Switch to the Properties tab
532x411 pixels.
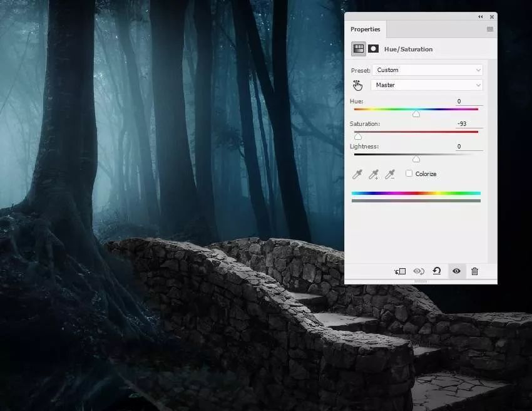click(365, 29)
